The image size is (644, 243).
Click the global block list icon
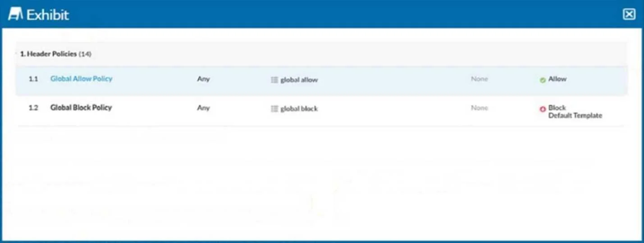click(x=274, y=108)
